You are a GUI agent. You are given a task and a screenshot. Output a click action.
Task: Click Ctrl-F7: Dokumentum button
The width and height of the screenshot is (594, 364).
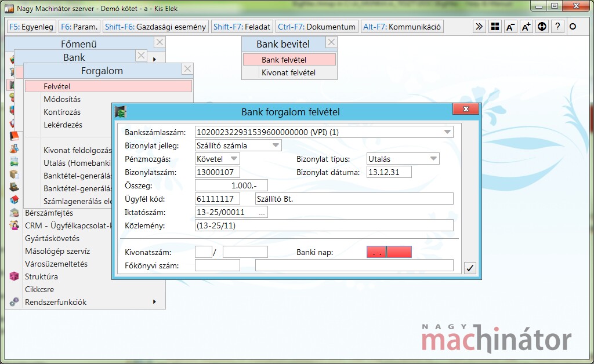(317, 27)
